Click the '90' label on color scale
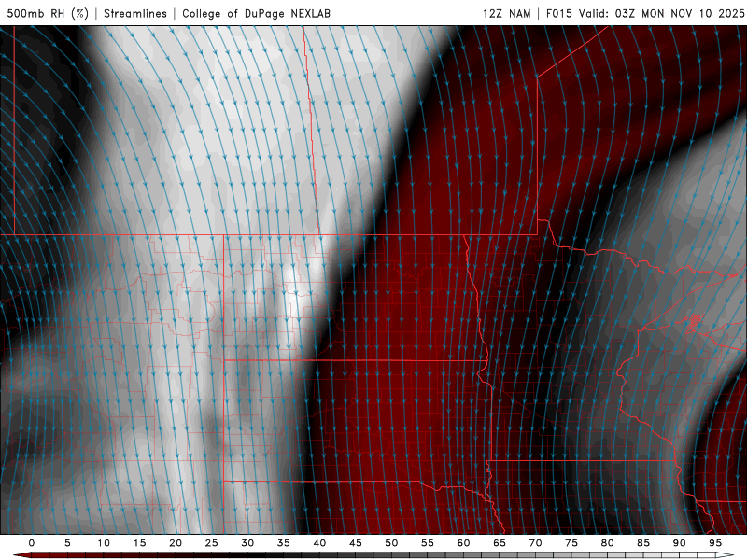Viewport: 747px width, 560px height. [679, 543]
